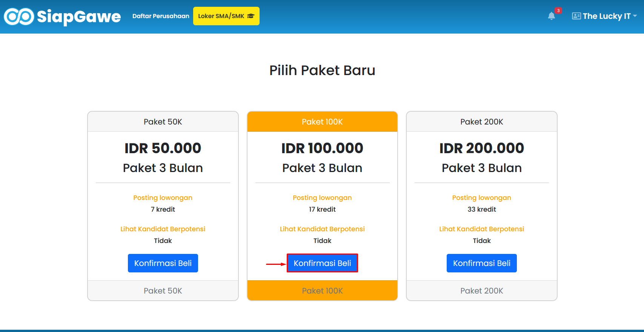Screen dimensions: 644x332
Task: Click the ID card icon beside The Lucky IT
Action: point(576,16)
